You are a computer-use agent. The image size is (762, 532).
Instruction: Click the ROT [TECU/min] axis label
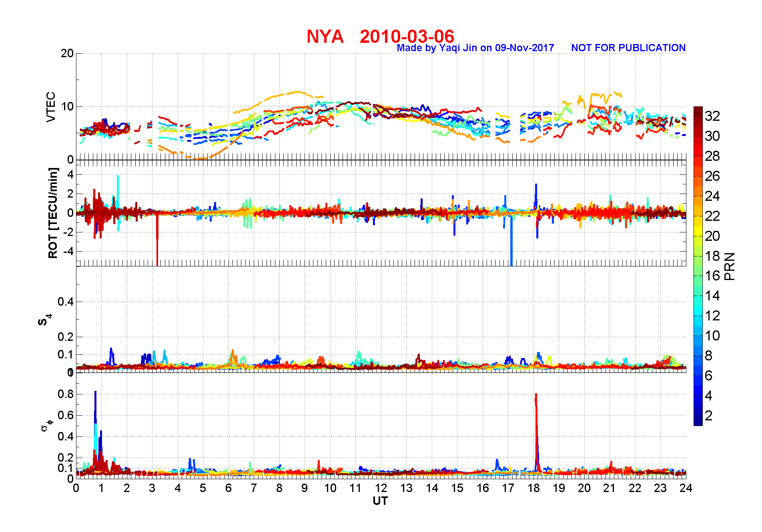pyautogui.click(x=53, y=213)
